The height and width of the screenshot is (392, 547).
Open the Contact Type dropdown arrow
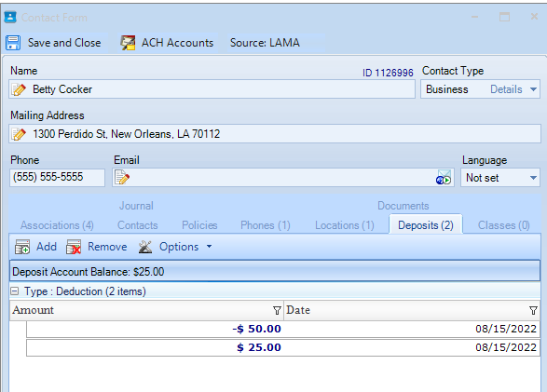pos(533,89)
